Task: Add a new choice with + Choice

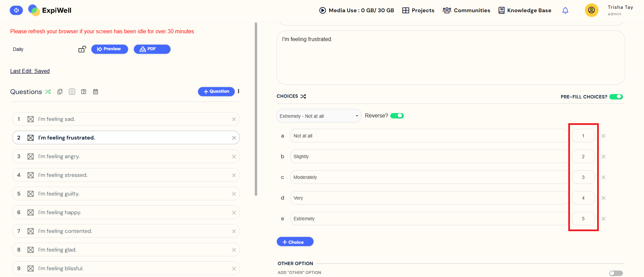Action: point(295,242)
